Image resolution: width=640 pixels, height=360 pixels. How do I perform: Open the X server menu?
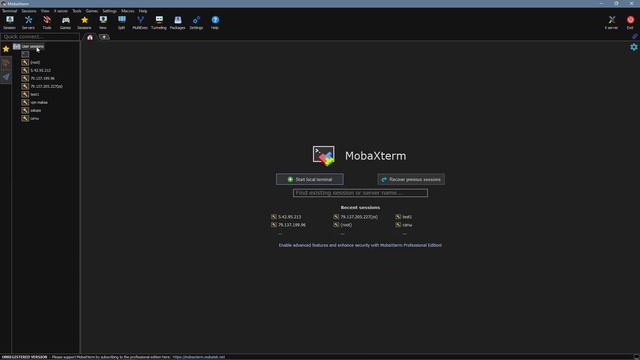61,11
